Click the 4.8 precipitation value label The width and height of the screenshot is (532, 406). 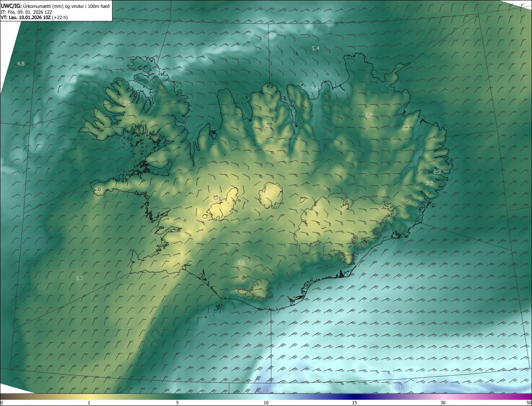coord(21,64)
